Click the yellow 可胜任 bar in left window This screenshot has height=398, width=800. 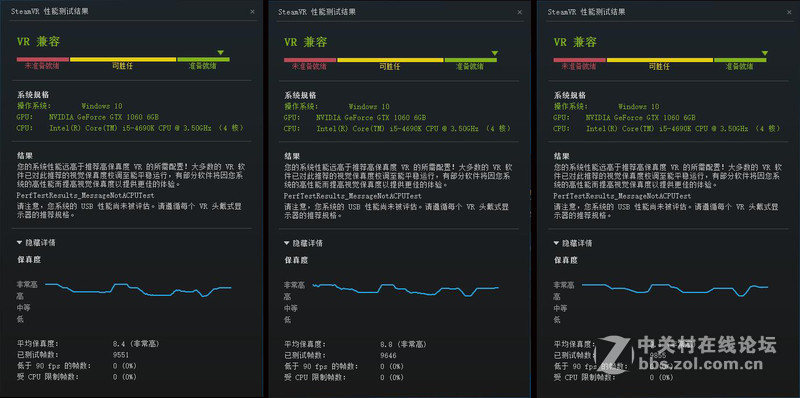[x=123, y=59]
